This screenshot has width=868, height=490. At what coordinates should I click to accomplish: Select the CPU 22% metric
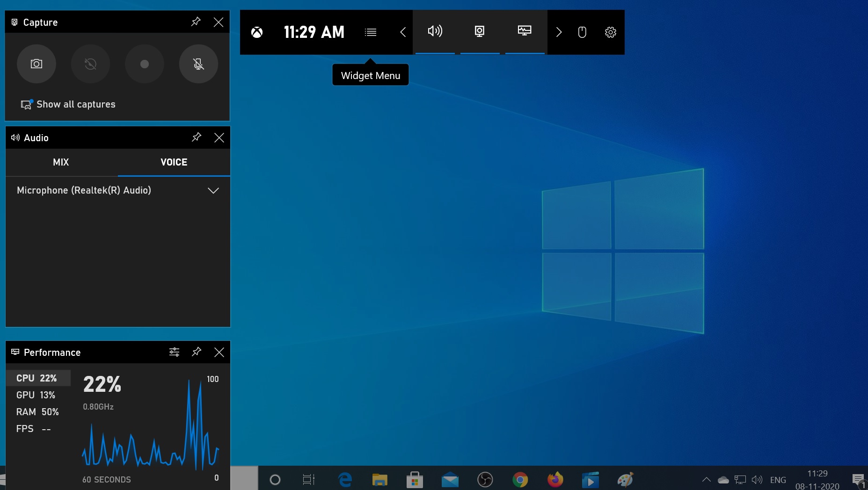tap(38, 378)
